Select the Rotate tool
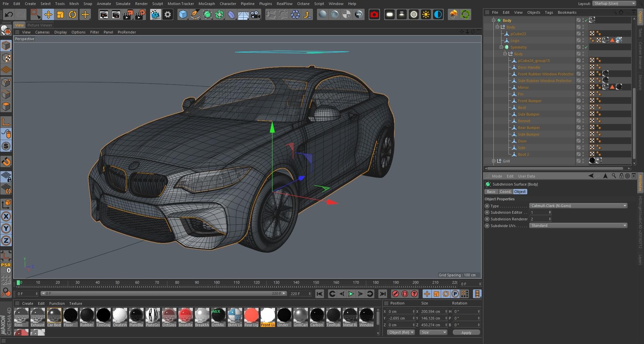The image size is (644, 344). [x=72, y=14]
